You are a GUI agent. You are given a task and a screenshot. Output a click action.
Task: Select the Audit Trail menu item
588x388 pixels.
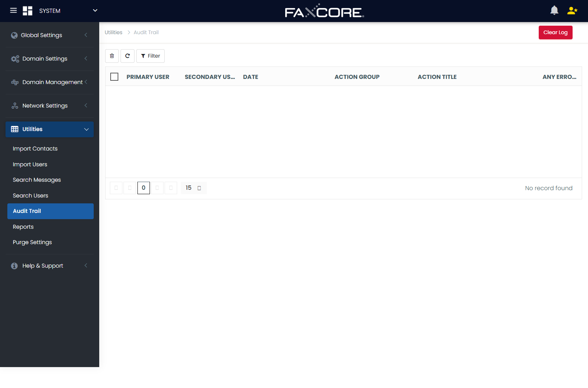click(x=50, y=211)
